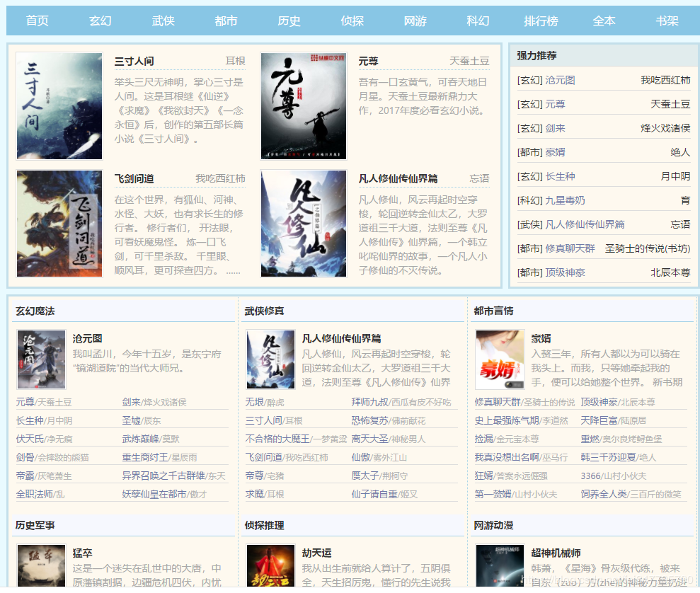The width and height of the screenshot is (700, 593).
Task: Open 九星毒奶 in the 强力推荐 list
Action: pos(565,200)
